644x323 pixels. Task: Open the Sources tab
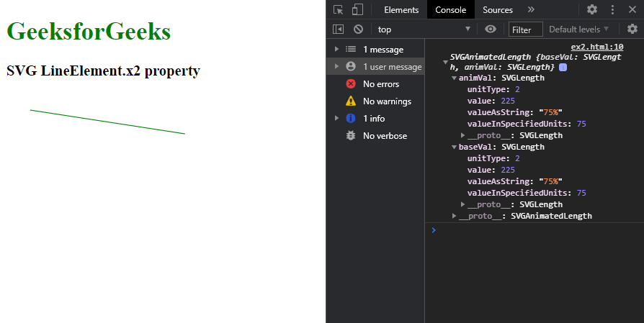pos(497,10)
